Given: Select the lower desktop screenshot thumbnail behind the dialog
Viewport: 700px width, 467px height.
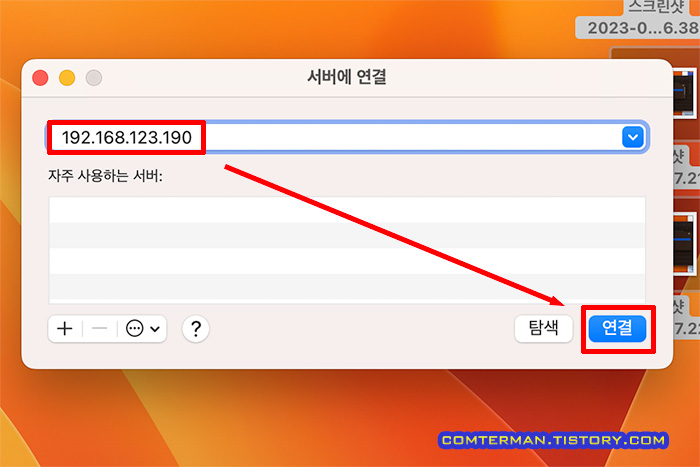Looking at the screenshot, I should (x=685, y=244).
